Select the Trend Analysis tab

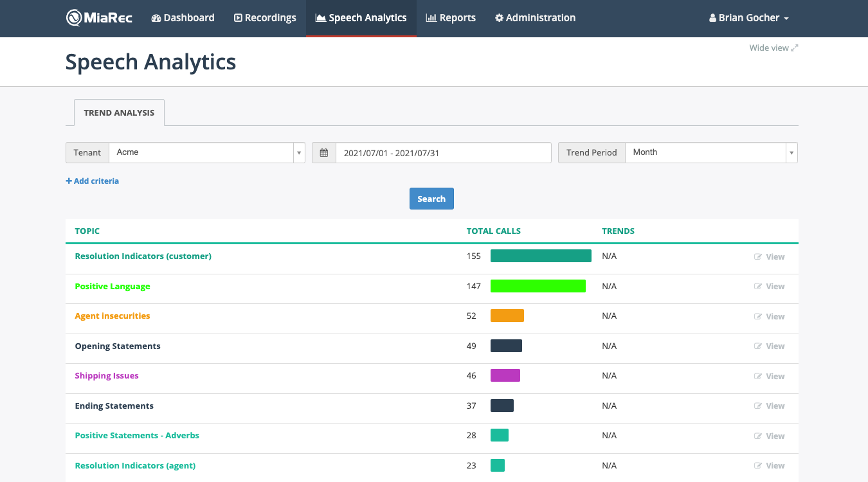[x=119, y=112]
